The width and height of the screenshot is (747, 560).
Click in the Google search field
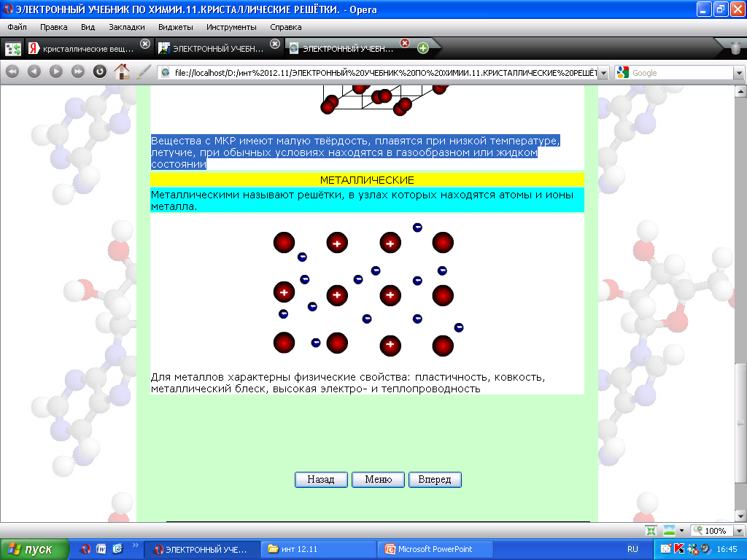[681, 73]
